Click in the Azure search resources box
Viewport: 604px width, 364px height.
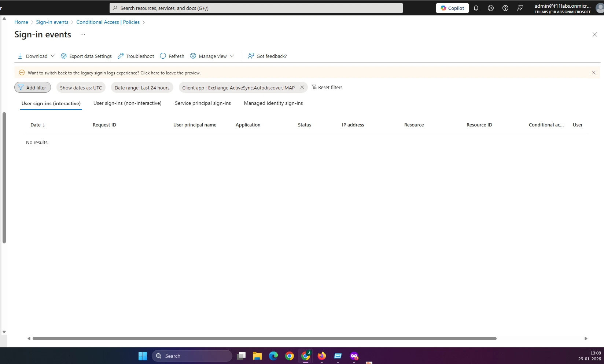click(256, 8)
